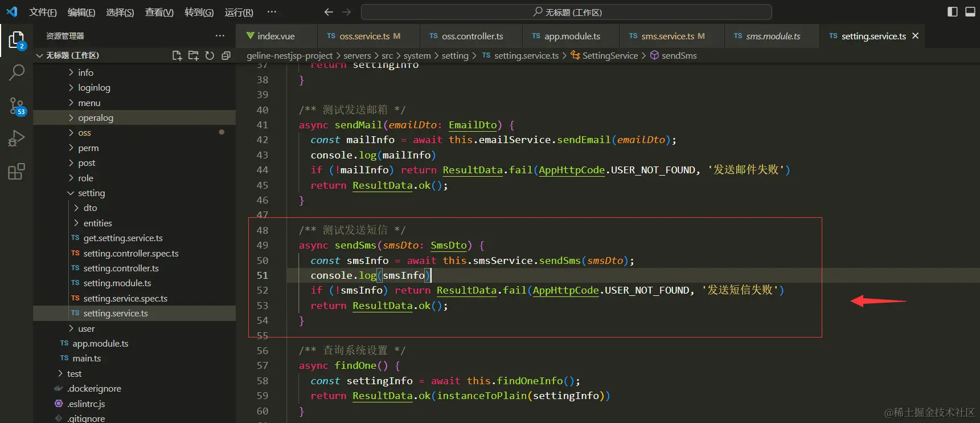Click the New File icon in explorer header
The width and height of the screenshot is (980, 423).
(x=177, y=55)
